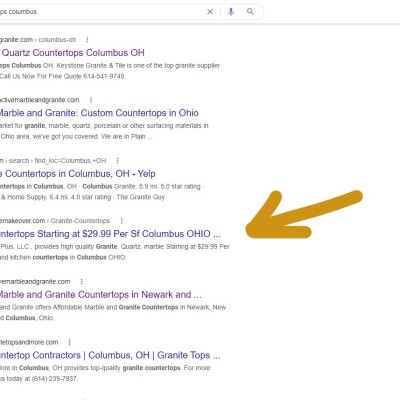
Task: Click the blue magnifier search icon
Action: [250, 12]
